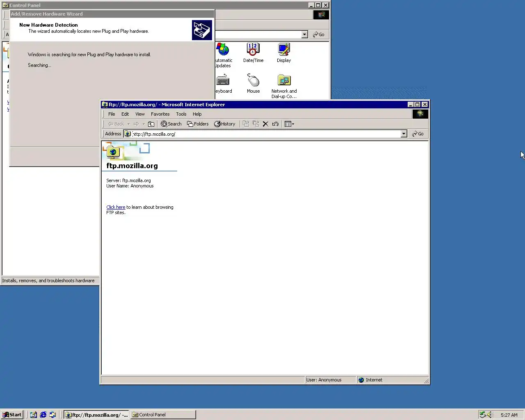525x420 pixels.
Task: Click the IE throbber logo
Action: point(420,114)
